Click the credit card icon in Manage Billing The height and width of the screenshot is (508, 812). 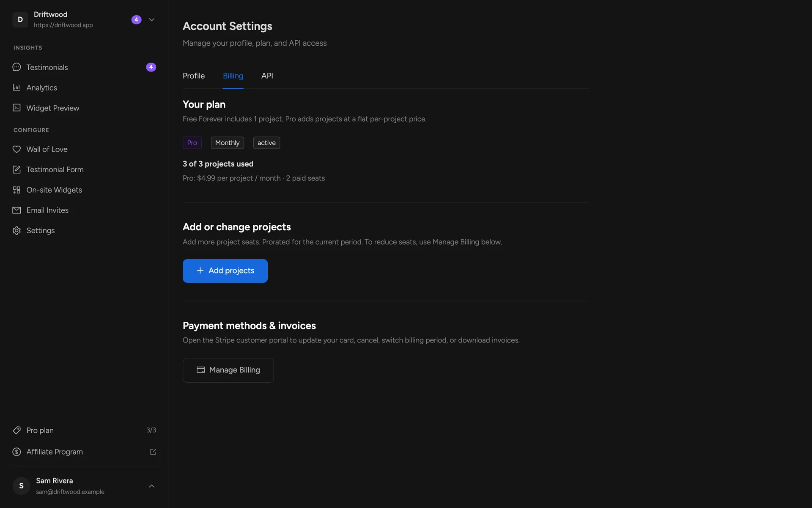(x=200, y=370)
